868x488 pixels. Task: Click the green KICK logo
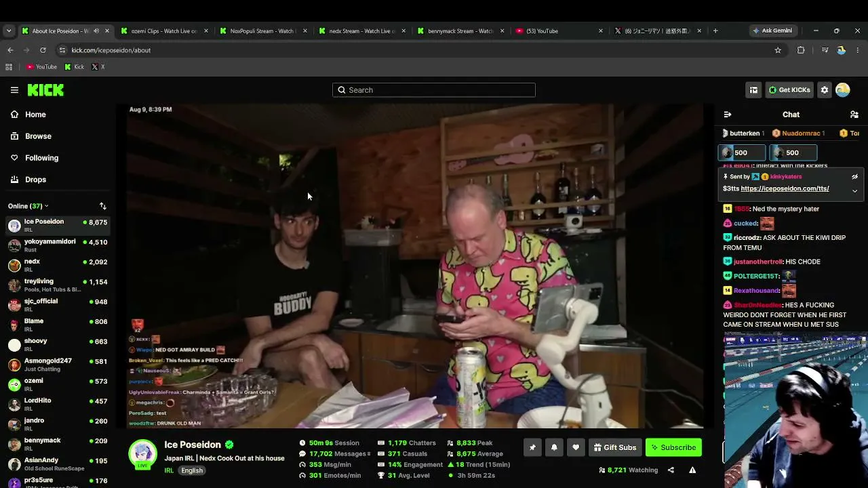(x=45, y=89)
